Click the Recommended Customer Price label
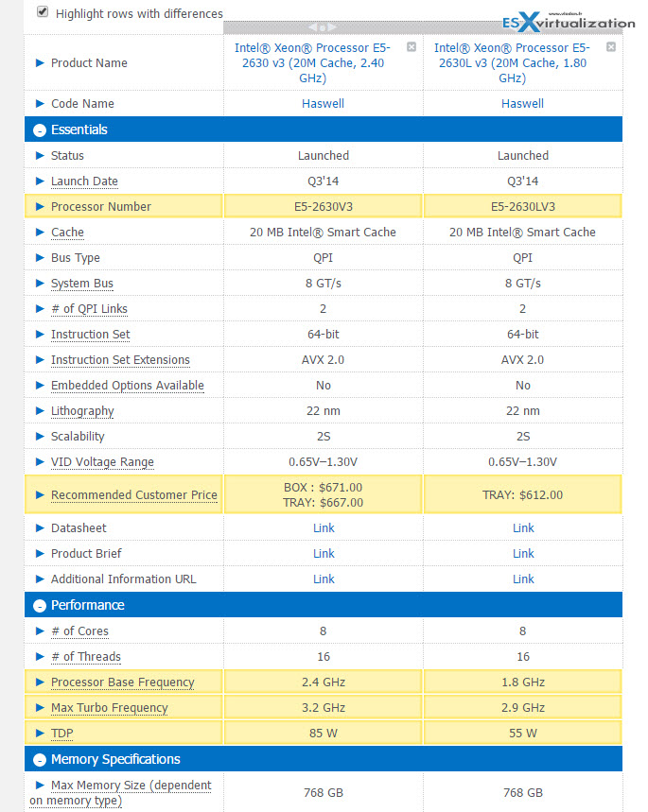 133,495
